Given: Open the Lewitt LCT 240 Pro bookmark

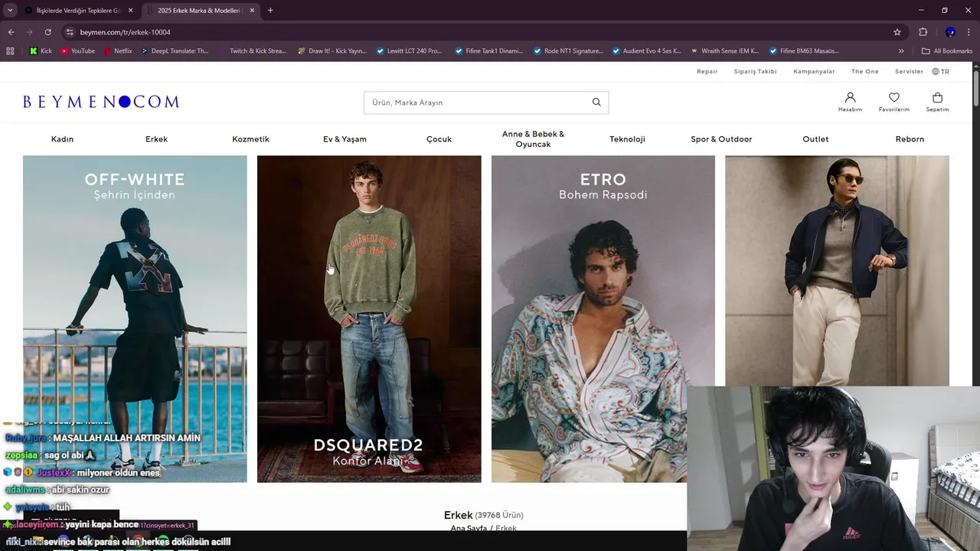Looking at the screenshot, I should 410,51.
